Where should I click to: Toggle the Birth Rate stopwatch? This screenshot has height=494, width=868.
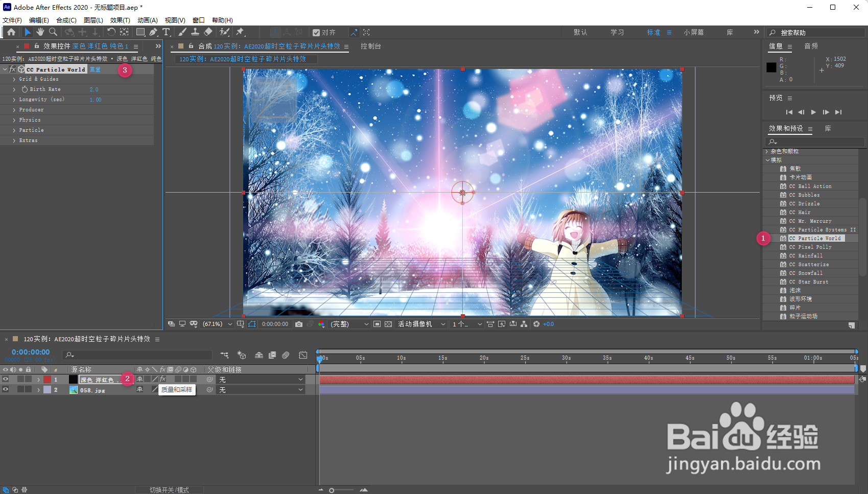point(25,89)
